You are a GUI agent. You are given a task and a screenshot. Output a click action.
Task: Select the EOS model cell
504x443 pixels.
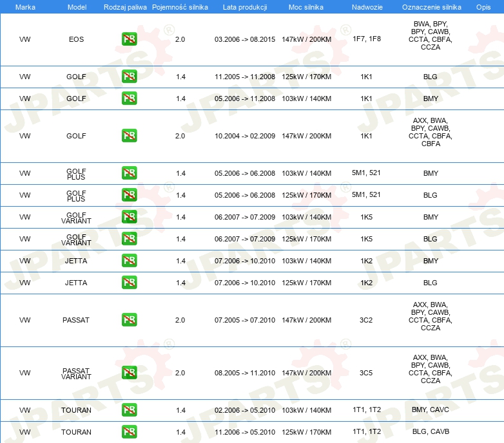tap(76, 39)
